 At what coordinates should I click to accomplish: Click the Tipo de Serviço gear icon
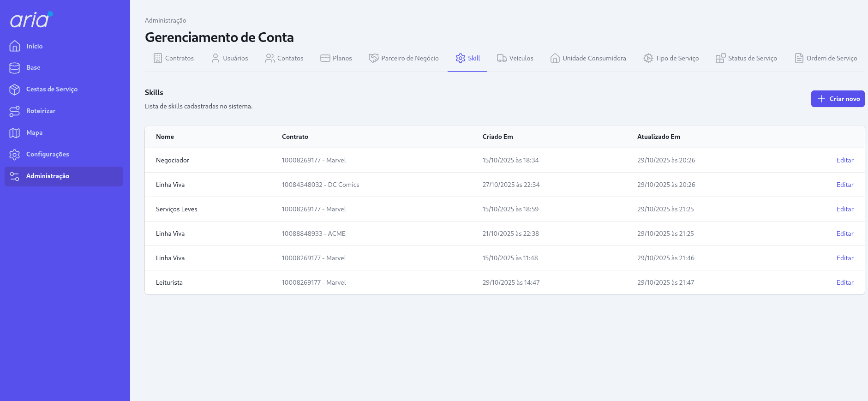(x=648, y=58)
